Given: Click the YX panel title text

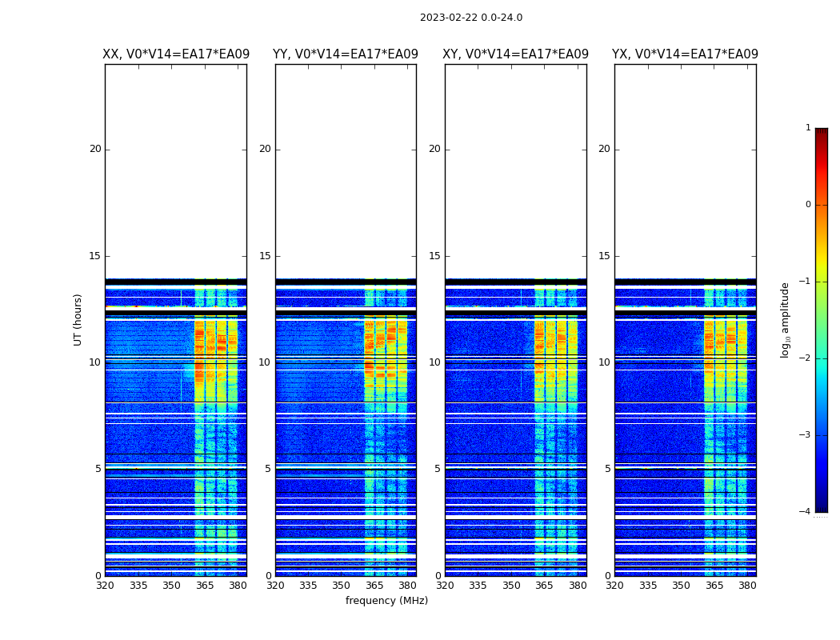Looking at the screenshot, I should [x=686, y=54].
